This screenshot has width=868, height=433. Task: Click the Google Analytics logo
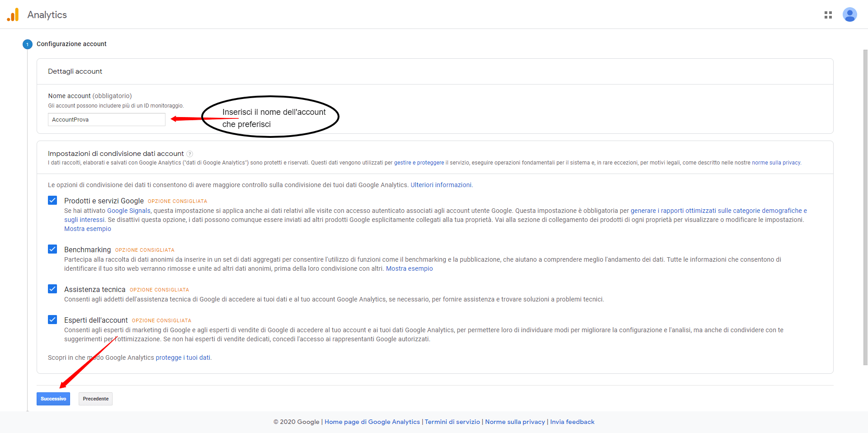click(14, 14)
